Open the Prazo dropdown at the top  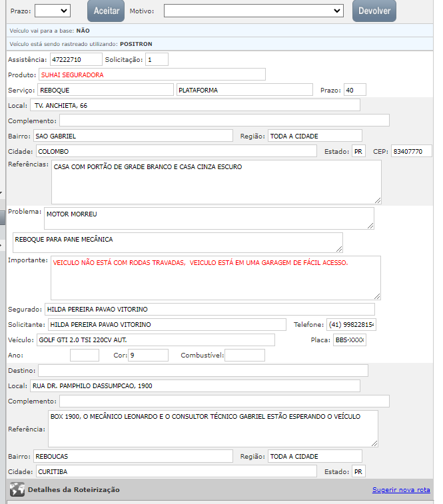click(52, 11)
